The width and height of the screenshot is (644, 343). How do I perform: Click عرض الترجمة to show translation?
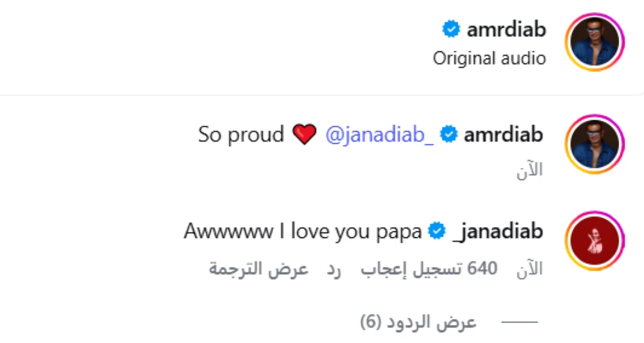pos(258,269)
